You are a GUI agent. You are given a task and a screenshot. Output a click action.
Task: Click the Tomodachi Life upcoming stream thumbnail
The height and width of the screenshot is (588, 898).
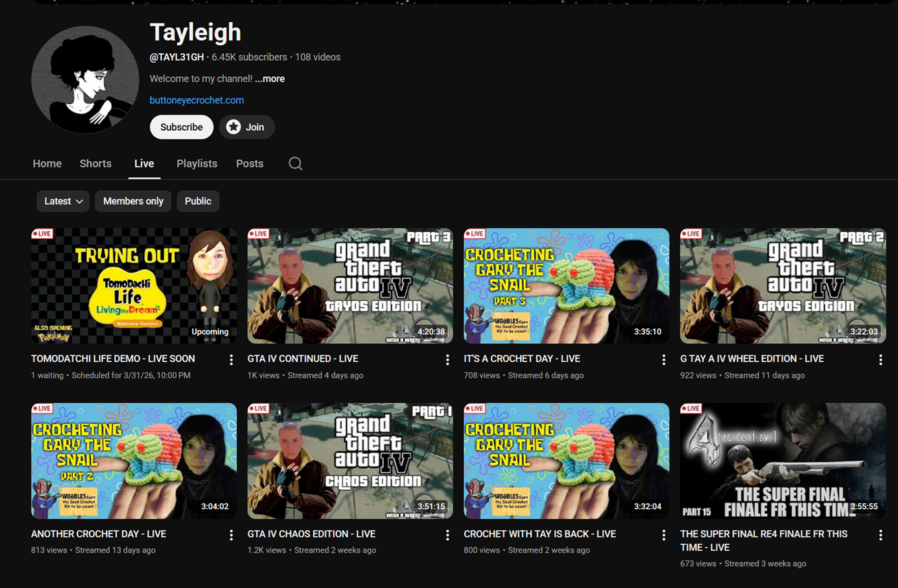[x=134, y=286]
